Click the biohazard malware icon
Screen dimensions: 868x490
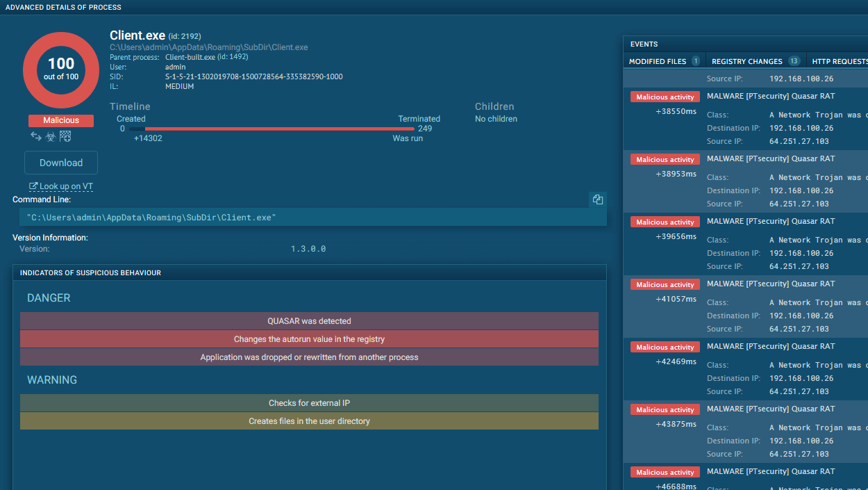(51, 137)
